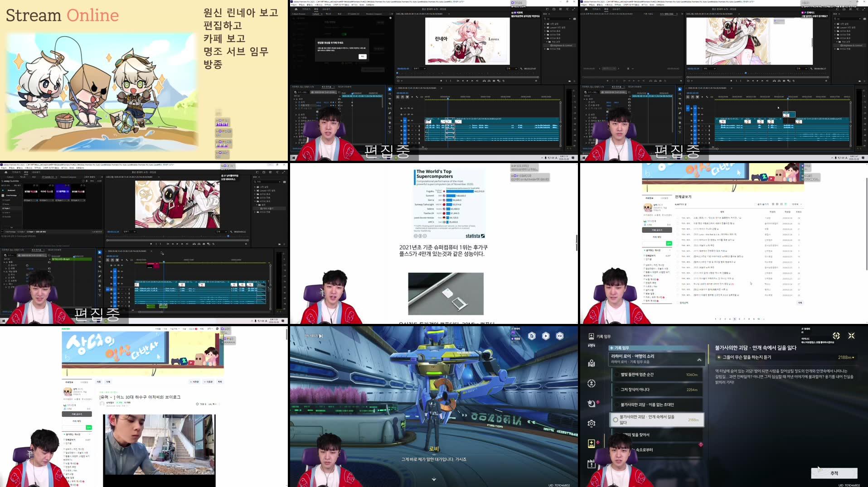Enable the green switch in Premiere Composer panel

[345, 34]
